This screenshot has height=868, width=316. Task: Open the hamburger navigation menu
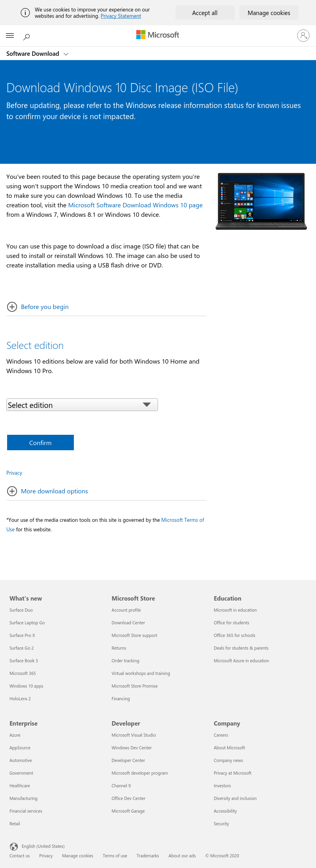(x=10, y=36)
